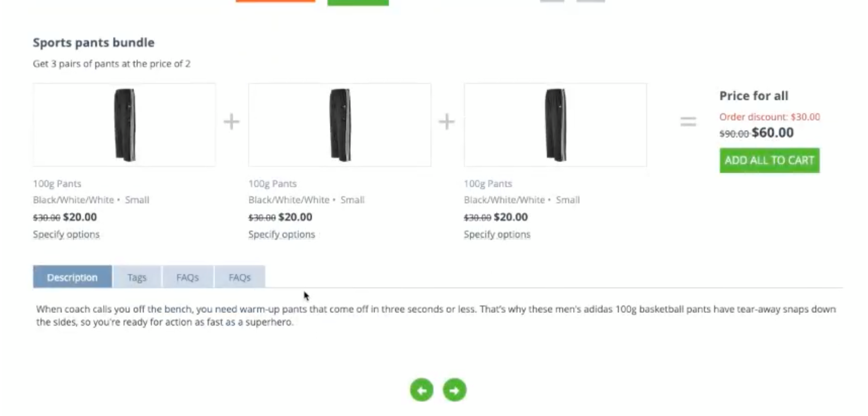The width and height of the screenshot is (868, 416).
Task: Click the green right-arrow next button
Action: (455, 390)
